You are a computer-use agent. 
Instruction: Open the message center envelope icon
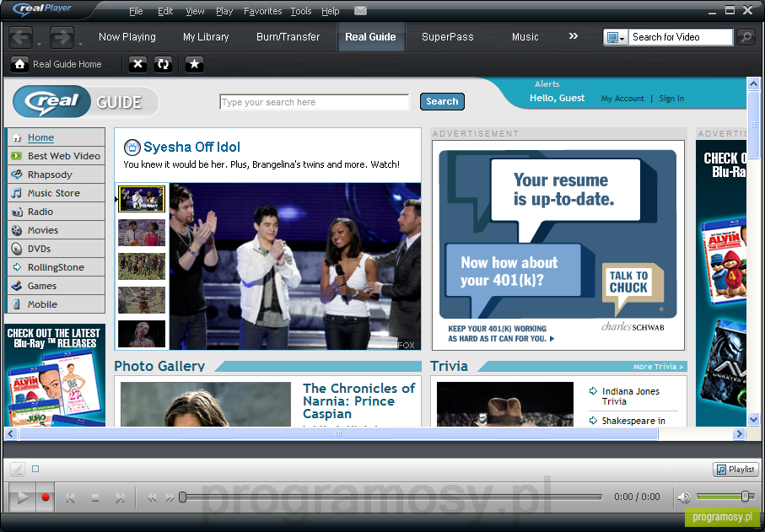click(x=360, y=11)
